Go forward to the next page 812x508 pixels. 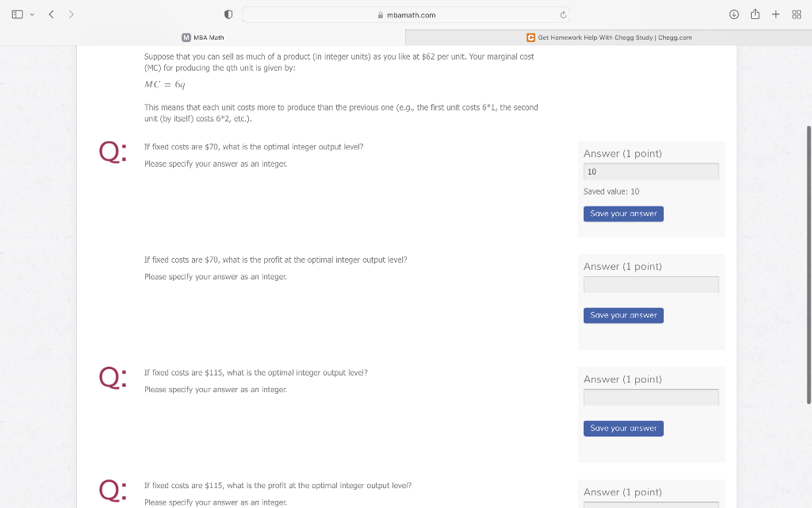click(x=71, y=14)
